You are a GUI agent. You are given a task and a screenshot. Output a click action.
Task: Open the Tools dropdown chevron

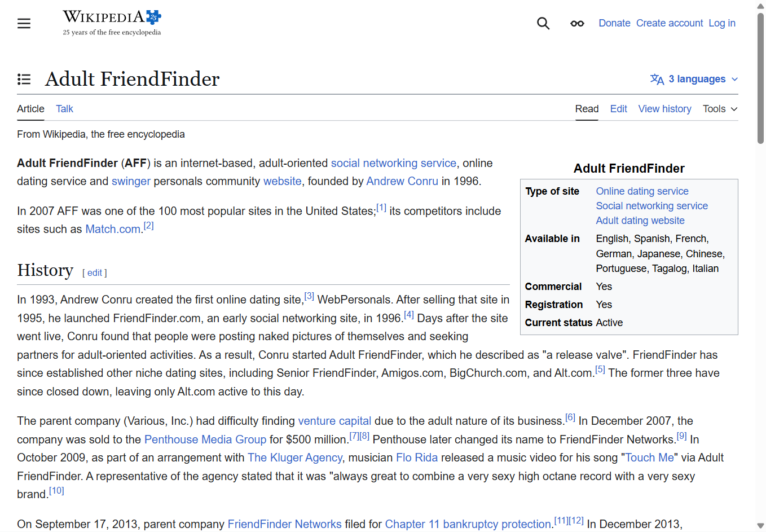point(734,109)
